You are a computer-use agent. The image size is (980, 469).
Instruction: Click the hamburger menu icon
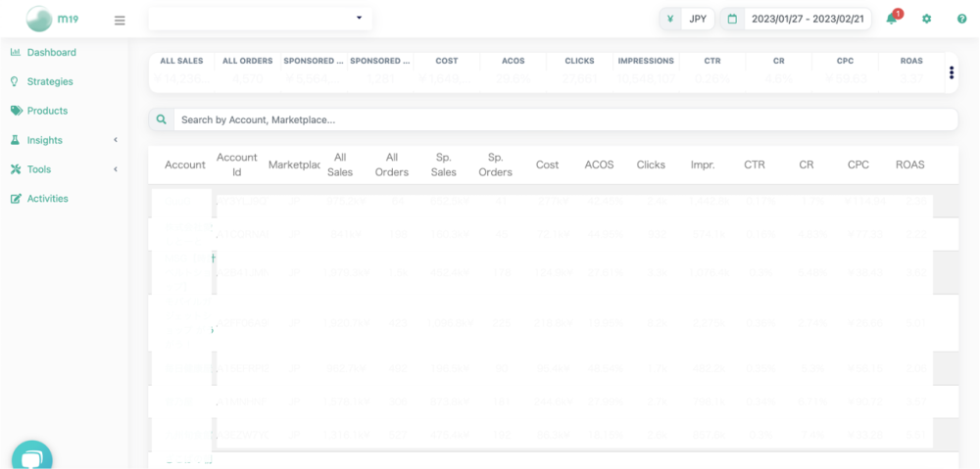point(120,20)
